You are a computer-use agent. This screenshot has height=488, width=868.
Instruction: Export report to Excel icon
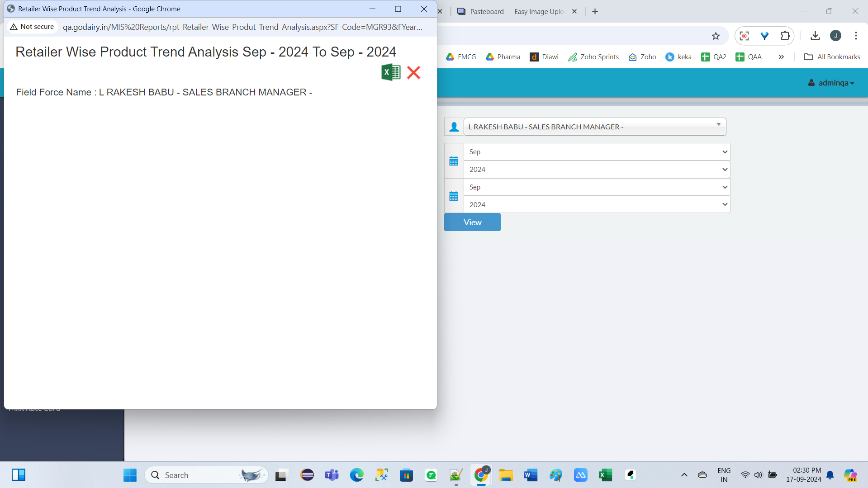(x=391, y=72)
